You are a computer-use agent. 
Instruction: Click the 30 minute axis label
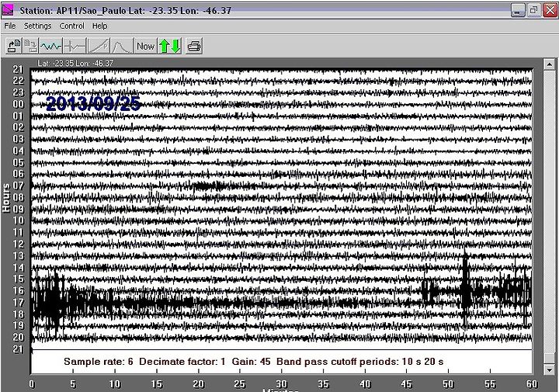tap(282, 384)
